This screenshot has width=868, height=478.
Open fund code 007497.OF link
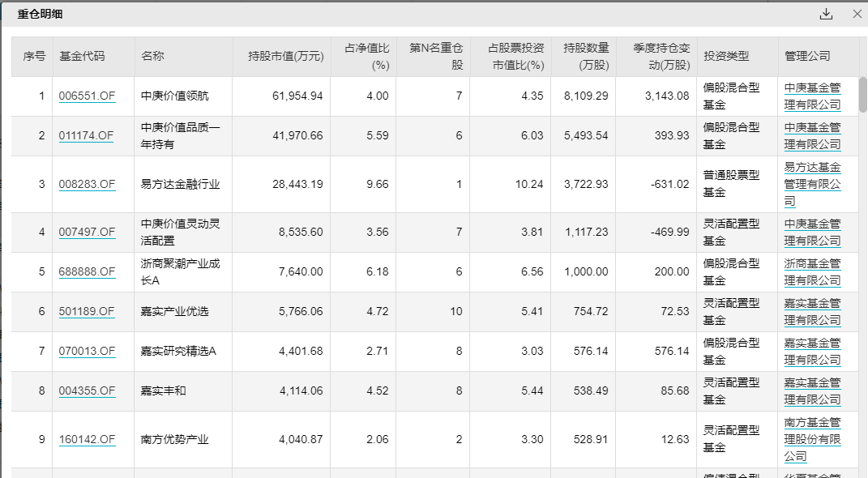(x=87, y=232)
